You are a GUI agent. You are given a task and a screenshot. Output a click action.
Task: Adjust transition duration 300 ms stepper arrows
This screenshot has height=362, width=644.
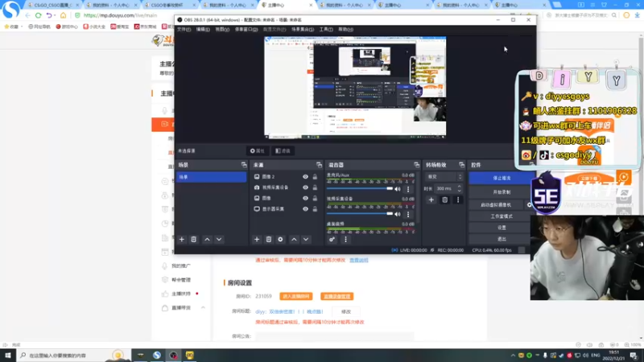pos(459,189)
